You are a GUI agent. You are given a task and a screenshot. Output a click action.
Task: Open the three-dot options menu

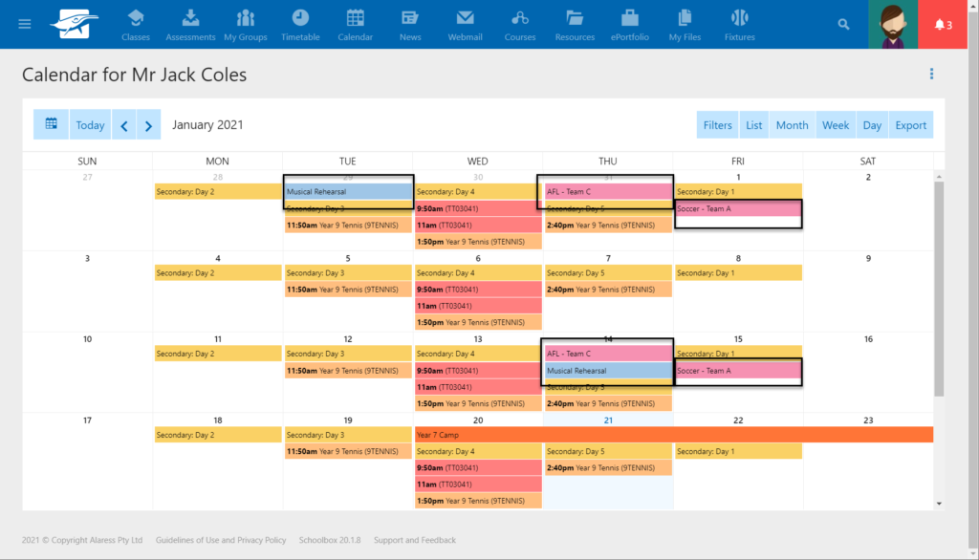click(931, 74)
